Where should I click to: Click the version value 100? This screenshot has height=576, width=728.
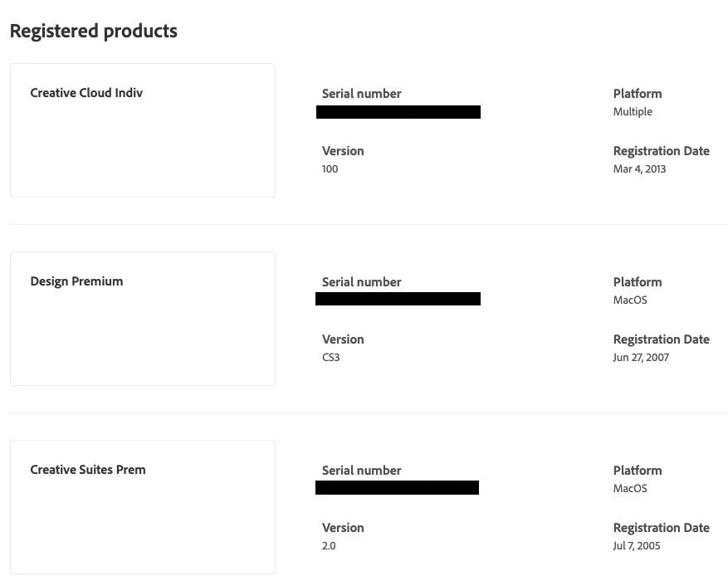330,169
